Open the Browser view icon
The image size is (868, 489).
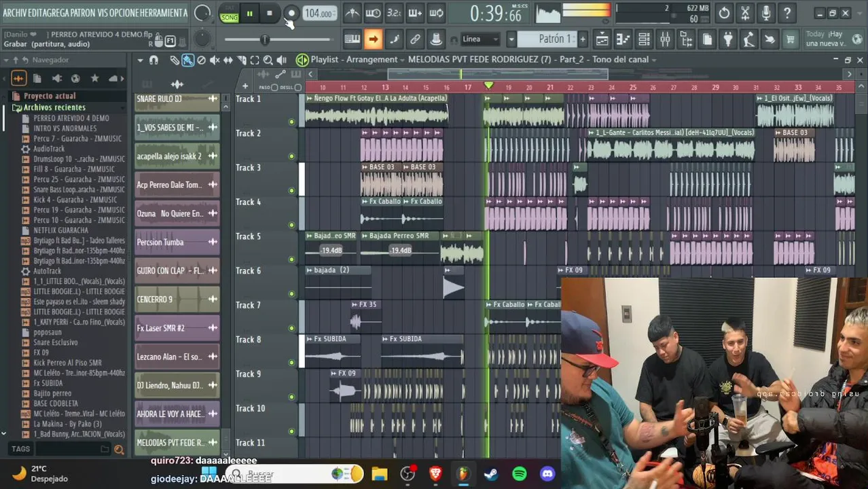point(686,39)
